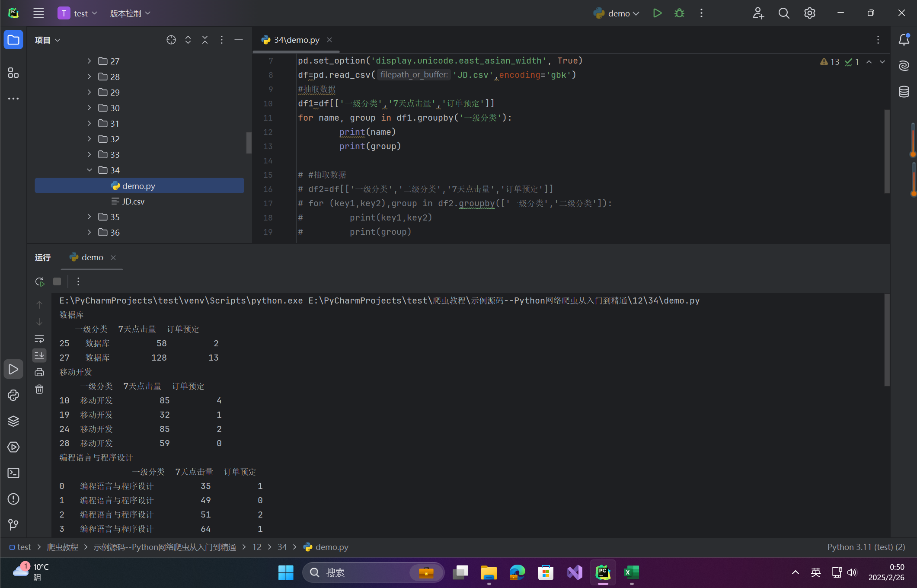
Task: Open Project tool window
Action: pyautogui.click(x=13, y=40)
